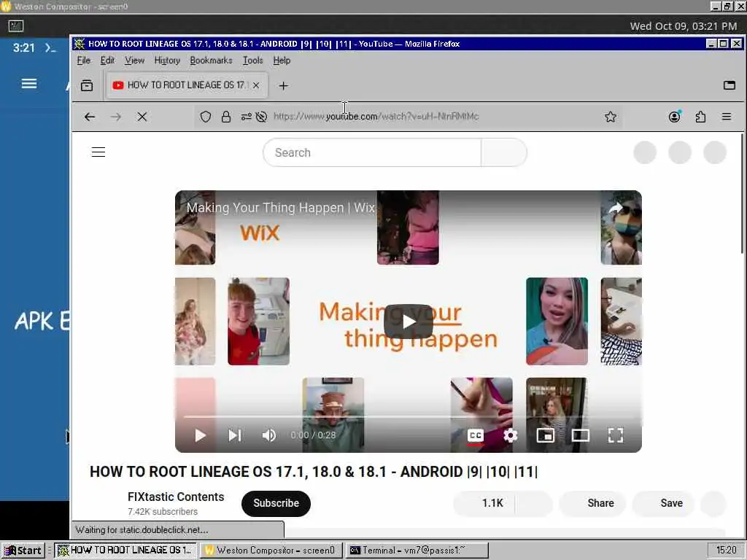Viewport: 747px width, 560px height.
Task: Open the View menu
Action: (x=134, y=61)
